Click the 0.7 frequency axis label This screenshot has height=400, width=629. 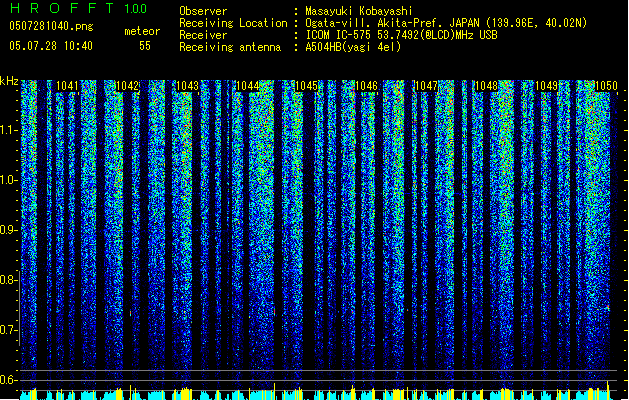coord(8,330)
